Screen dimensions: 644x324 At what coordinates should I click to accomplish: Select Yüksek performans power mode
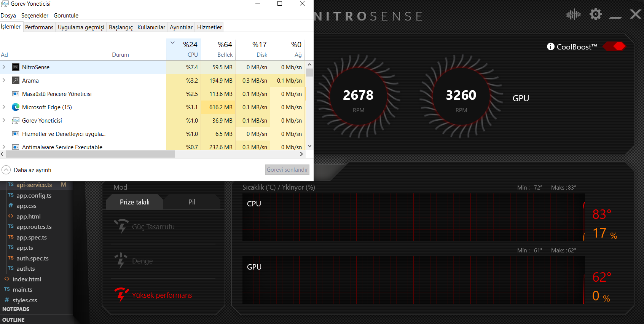click(x=153, y=295)
